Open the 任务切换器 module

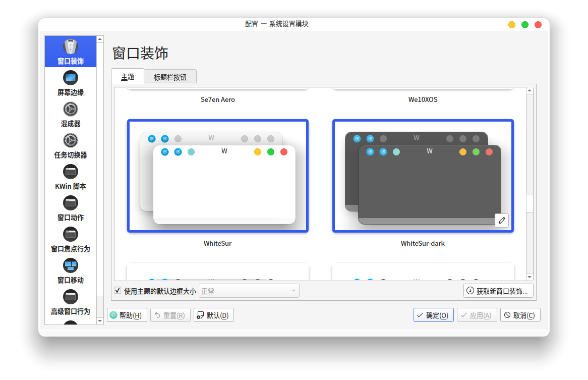click(71, 146)
